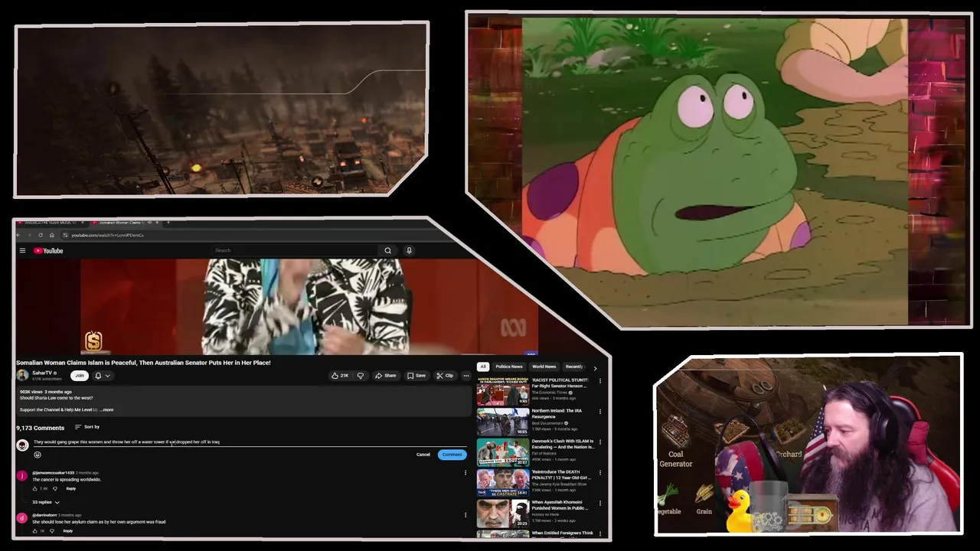
Task: Open 'RACIST POLITICAL STUNT' recommended video thumbnail
Action: (x=502, y=390)
